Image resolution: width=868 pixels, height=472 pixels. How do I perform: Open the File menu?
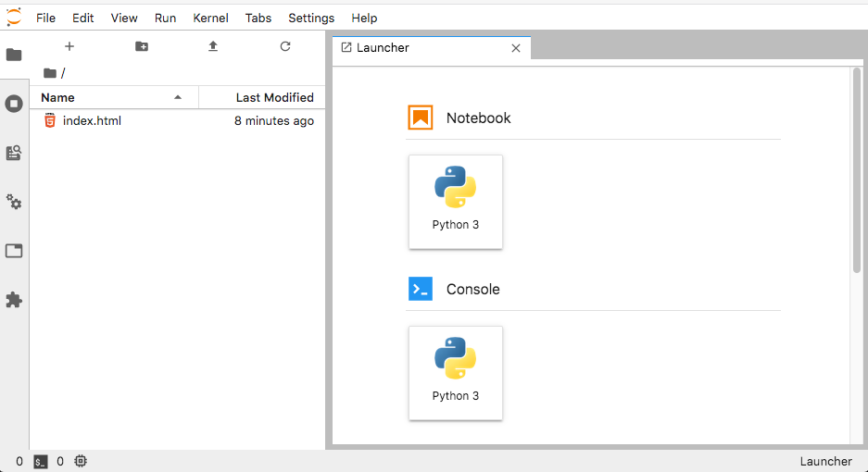[45, 18]
